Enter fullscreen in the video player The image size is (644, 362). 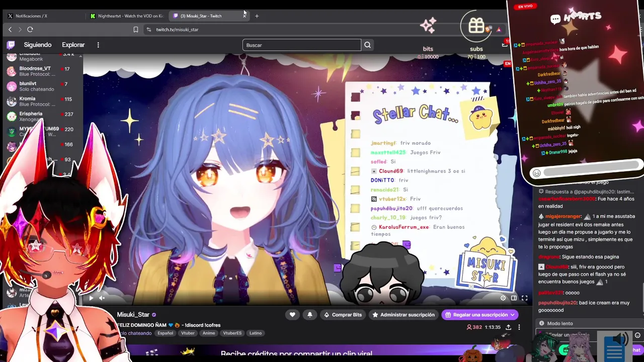pyautogui.click(x=524, y=298)
